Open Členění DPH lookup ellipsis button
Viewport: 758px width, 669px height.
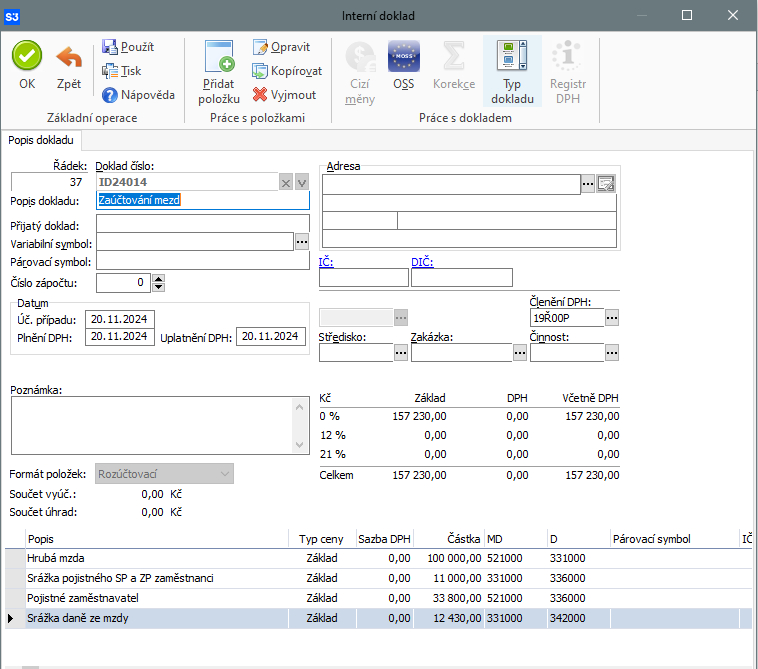coord(612,317)
